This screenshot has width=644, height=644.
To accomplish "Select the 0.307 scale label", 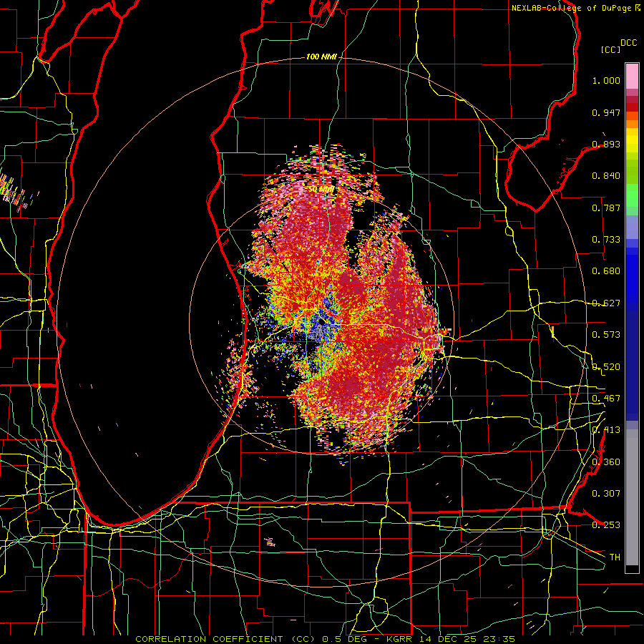I will click(606, 493).
